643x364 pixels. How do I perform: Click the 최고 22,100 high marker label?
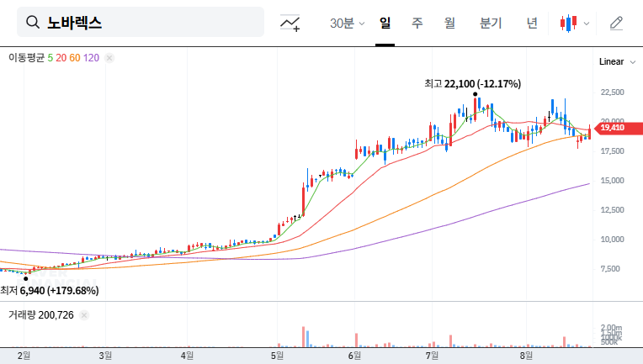pyautogui.click(x=472, y=84)
